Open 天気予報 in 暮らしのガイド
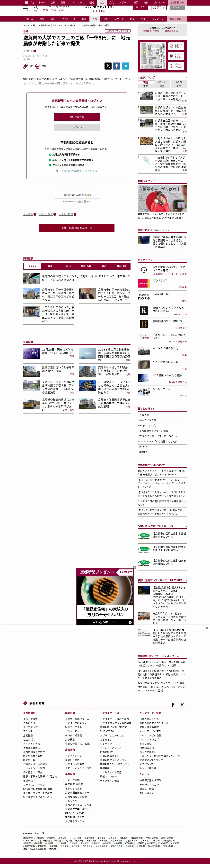Image resolution: width=210 pixels, height=868 pixels. click(x=144, y=415)
